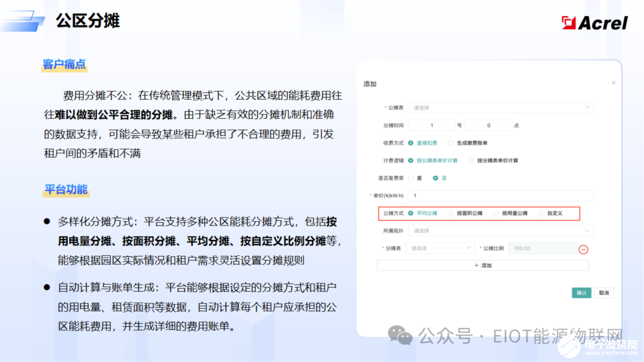Confirm with the 确认 button
Screen dimensions: 644x362
[x=581, y=293]
